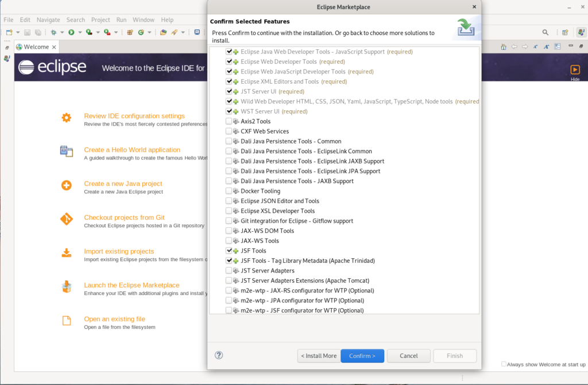Click the flashlight Search toolbar icon
This screenshot has height=385, width=588.
tap(175, 33)
